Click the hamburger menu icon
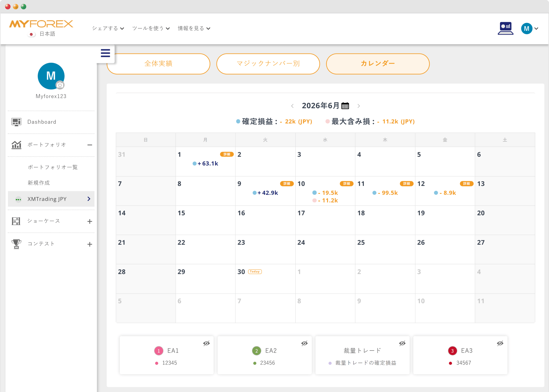549x392 pixels. tap(105, 53)
